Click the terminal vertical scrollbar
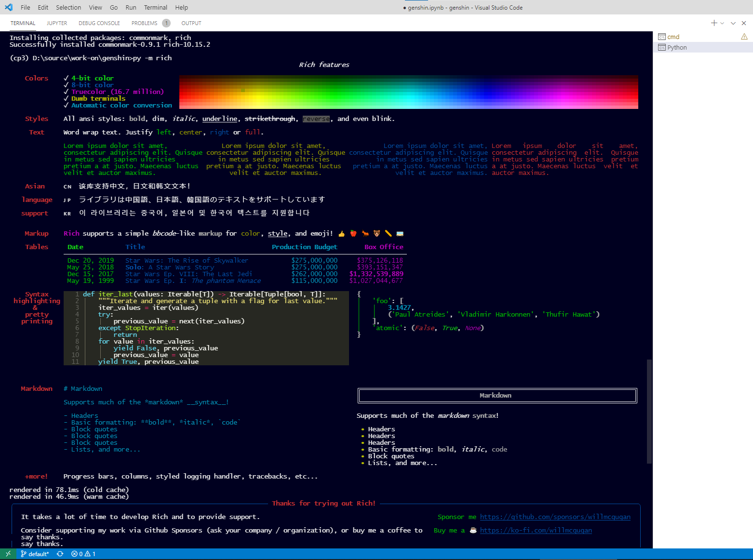 pyautogui.click(x=649, y=411)
